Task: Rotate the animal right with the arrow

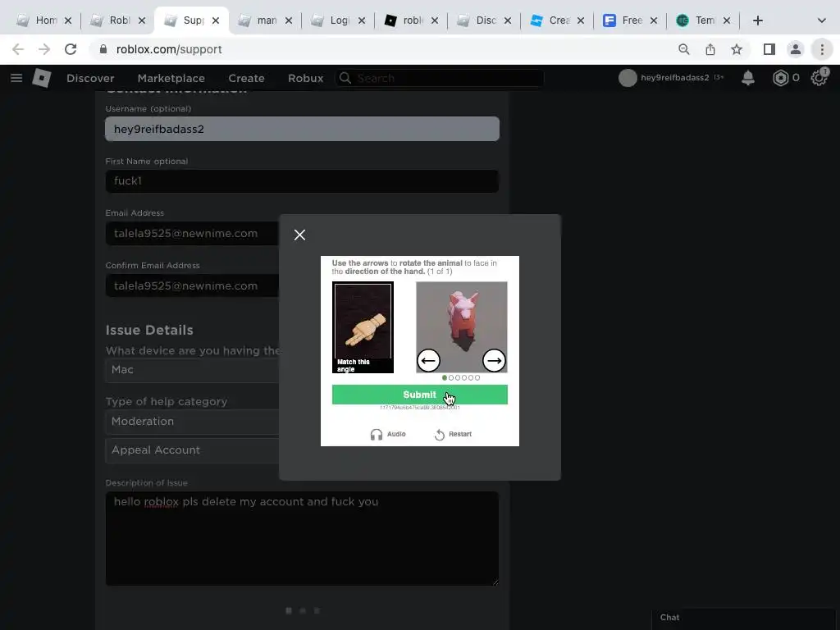Action: (x=494, y=361)
